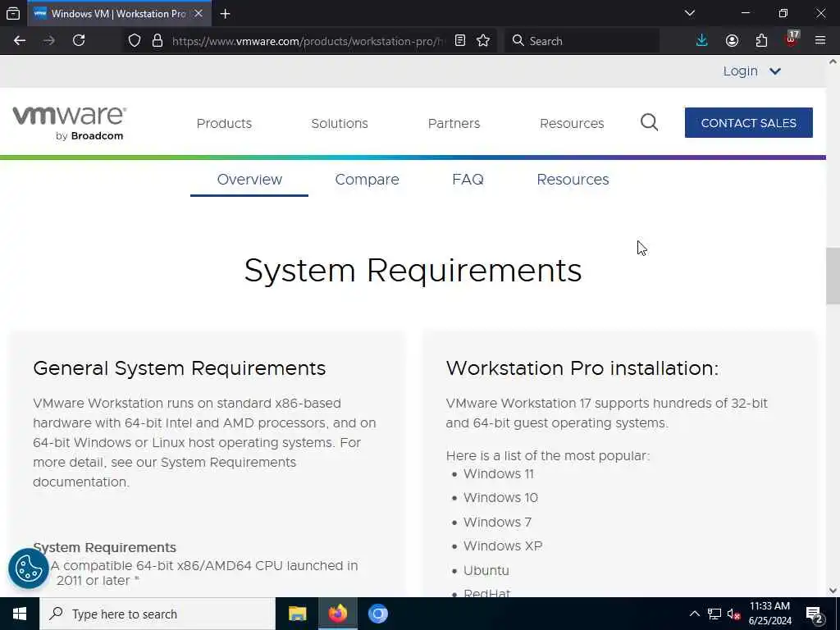The width and height of the screenshot is (840, 630).
Task: Select the Overview tab
Action: (x=249, y=180)
